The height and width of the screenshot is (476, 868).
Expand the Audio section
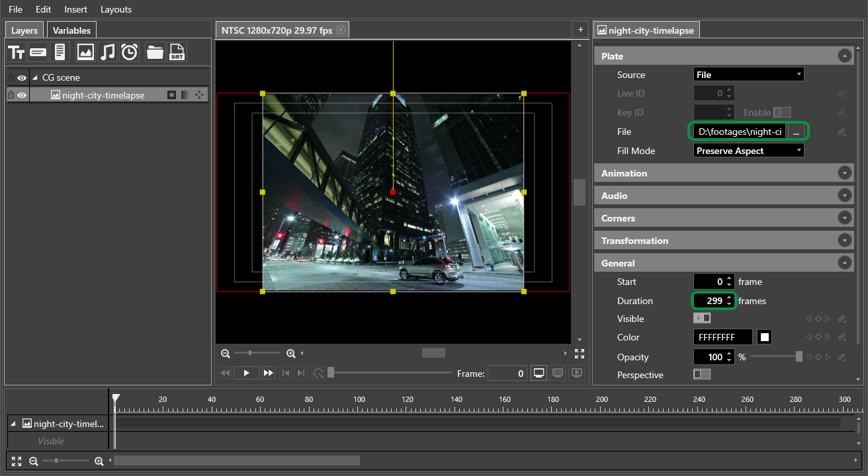pos(844,196)
